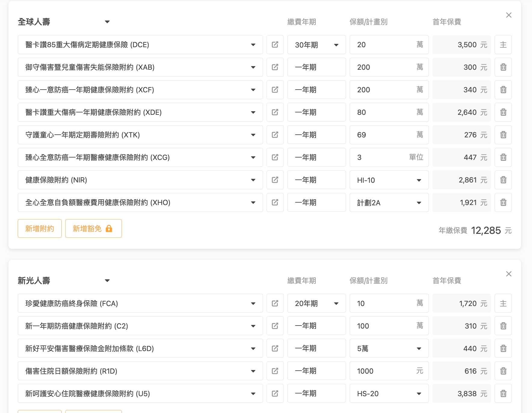Click the 年繳保費 total 12,285
The width and height of the screenshot is (532, 413).
486,231
